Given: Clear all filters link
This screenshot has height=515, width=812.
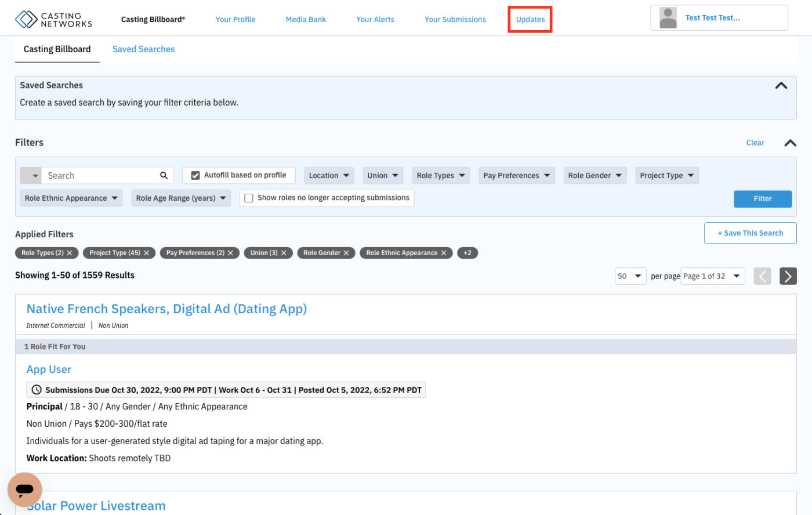Looking at the screenshot, I should 755,143.
